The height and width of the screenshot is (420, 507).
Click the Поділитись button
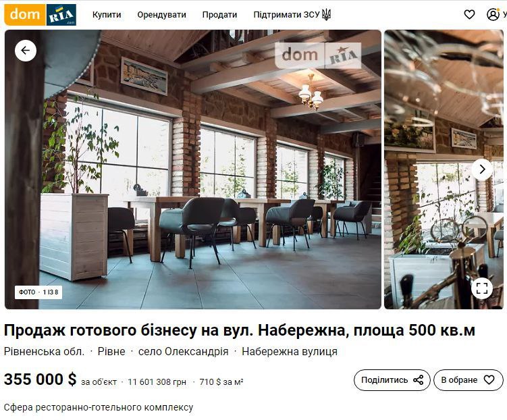pyautogui.click(x=392, y=380)
